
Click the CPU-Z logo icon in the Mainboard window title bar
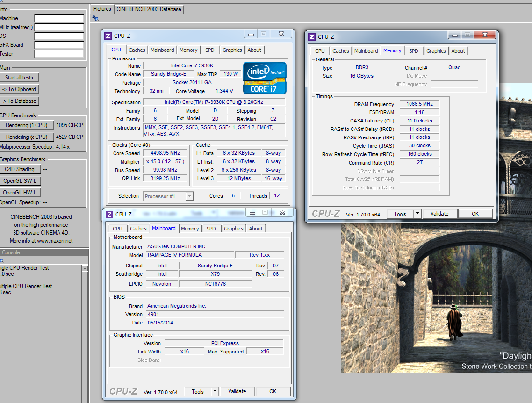(109, 215)
